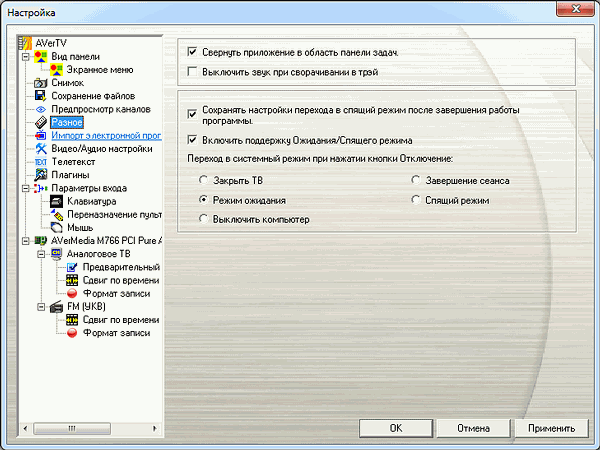Image resolution: width=600 pixels, height=450 pixels.
Task: Click the camera icon next to Снимок
Action: click(x=41, y=83)
